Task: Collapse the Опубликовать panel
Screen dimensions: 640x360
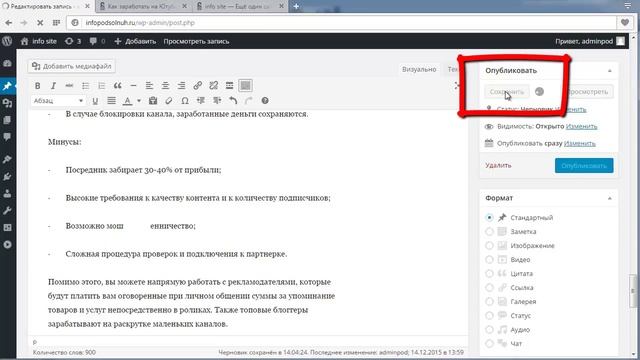Action: (x=610, y=71)
